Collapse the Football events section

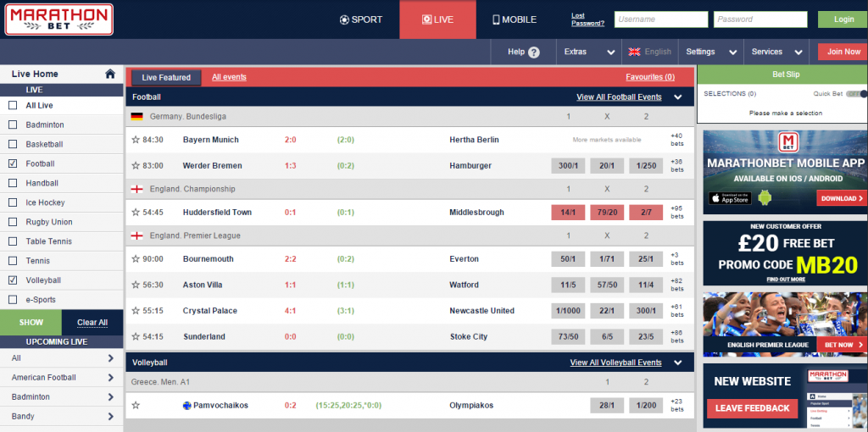678,97
